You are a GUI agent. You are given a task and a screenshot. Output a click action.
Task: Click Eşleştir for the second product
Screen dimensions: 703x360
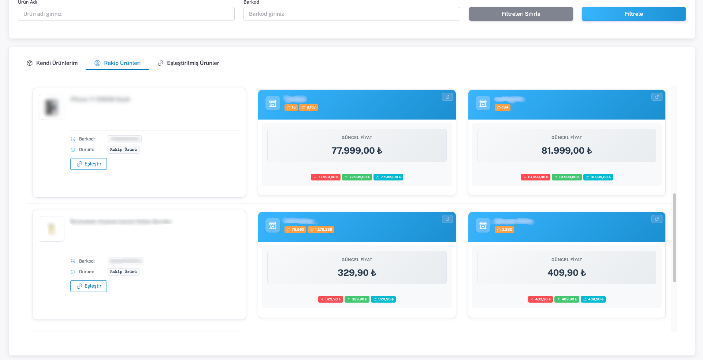[x=88, y=286]
